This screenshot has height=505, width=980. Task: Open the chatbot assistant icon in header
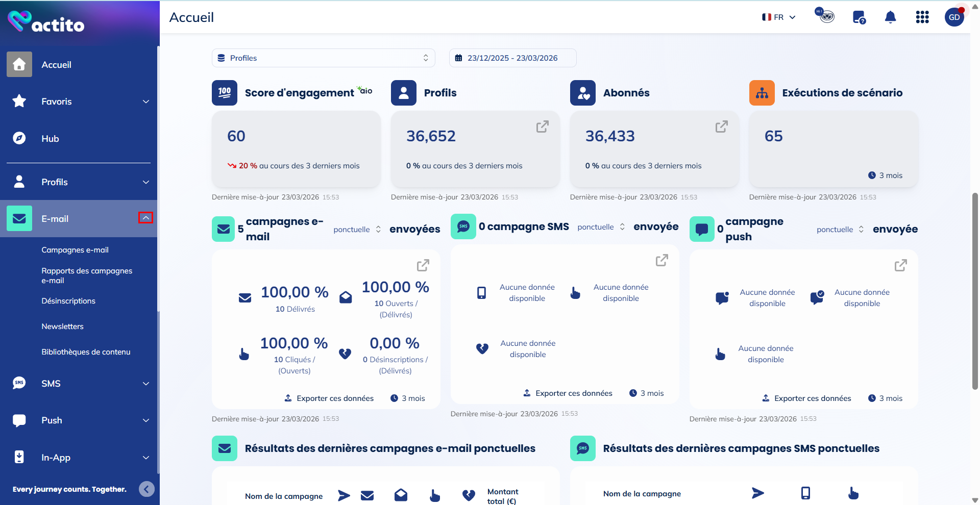pyautogui.click(x=825, y=16)
